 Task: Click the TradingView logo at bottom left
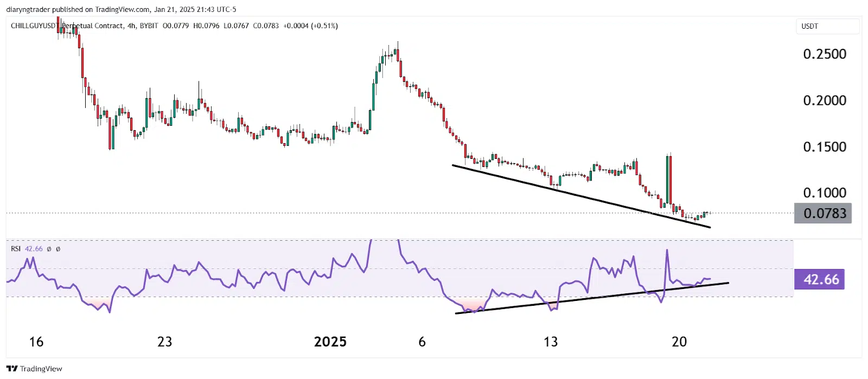(34, 369)
